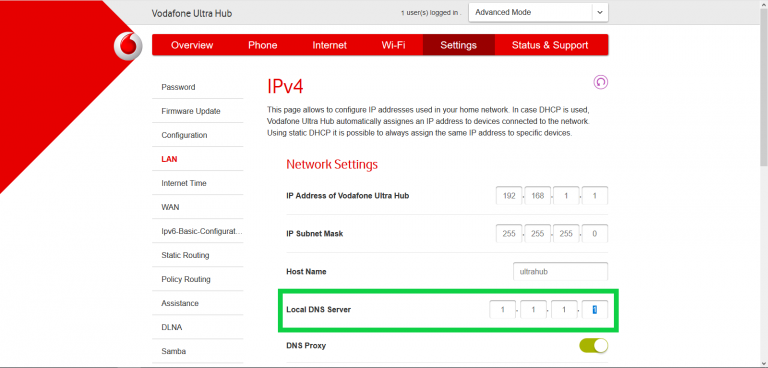
Task: Click third octet of IP Subnet Mask
Action: pos(566,234)
